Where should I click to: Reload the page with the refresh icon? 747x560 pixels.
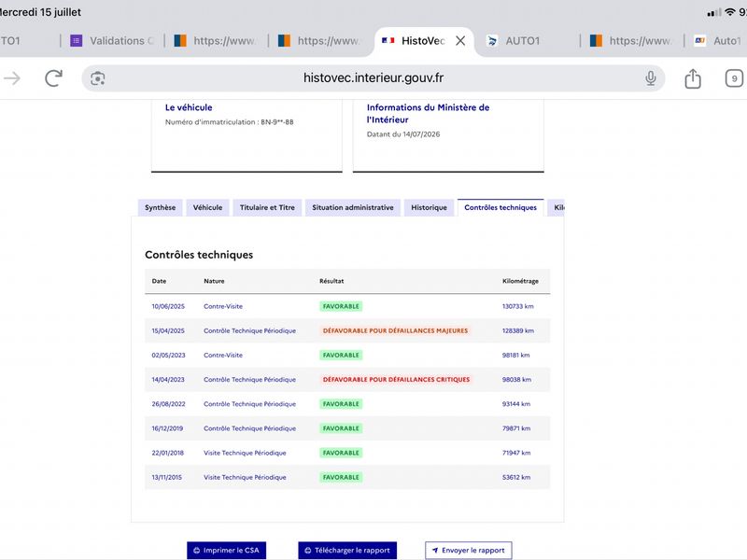[53, 78]
